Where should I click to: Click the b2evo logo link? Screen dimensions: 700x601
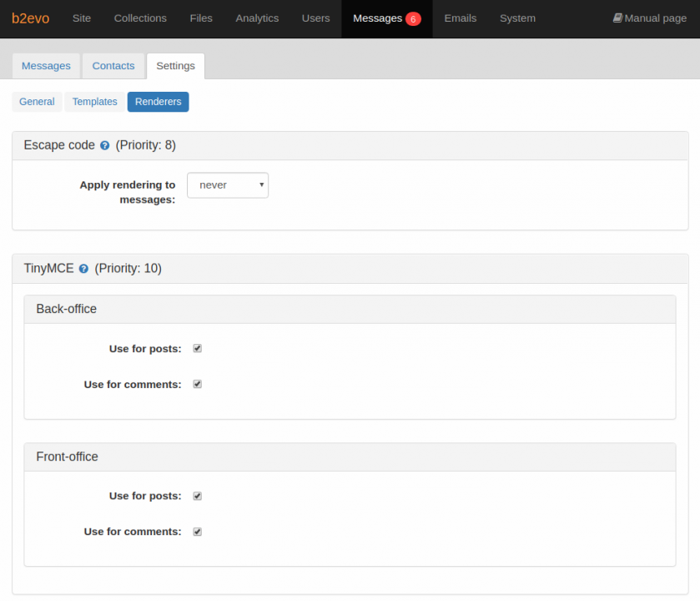30,18
